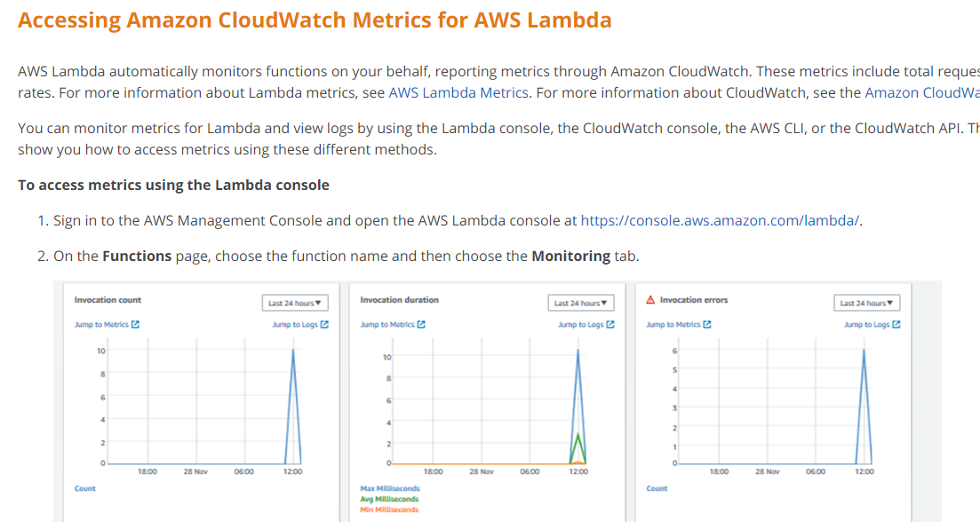Open the AWS Lambda Metrics link
The image size is (980, 522).
point(458,92)
